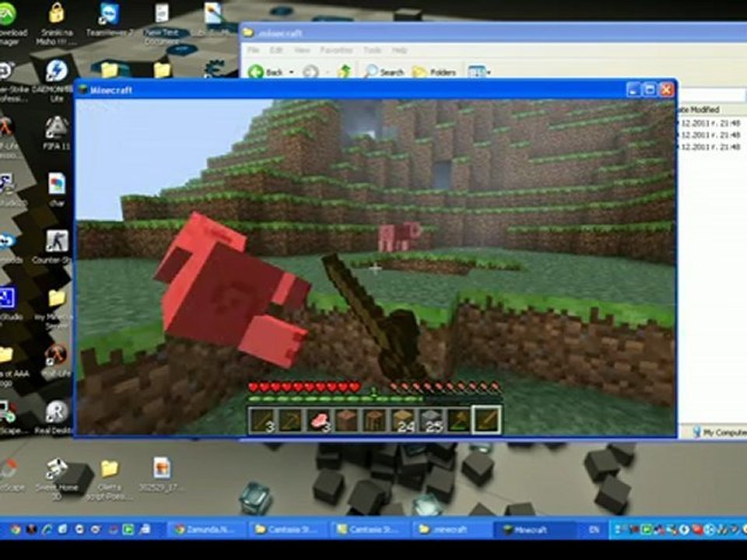Select the 302529_17 image file icon

(x=162, y=474)
